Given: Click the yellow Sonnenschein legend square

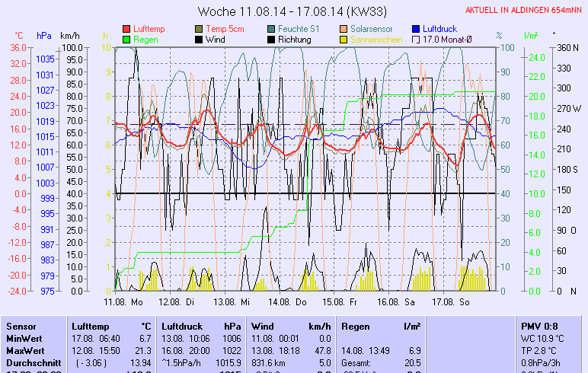Looking at the screenshot, I should 344,40.
